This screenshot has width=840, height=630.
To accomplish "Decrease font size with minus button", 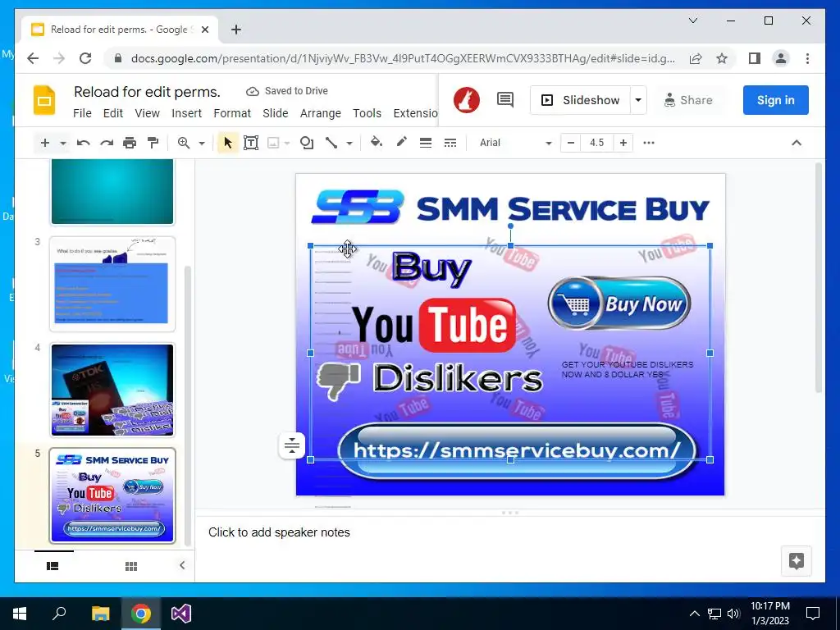I will [571, 143].
